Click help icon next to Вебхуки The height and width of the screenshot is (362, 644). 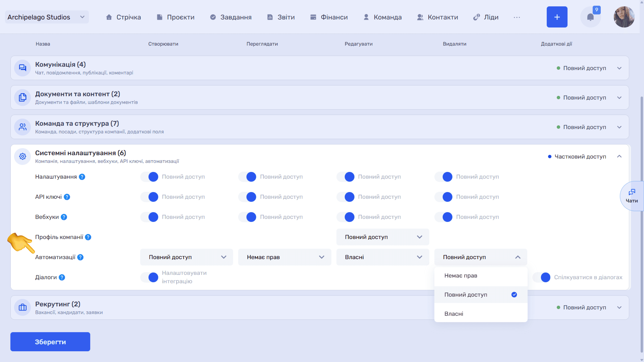[x=64, y=217]
